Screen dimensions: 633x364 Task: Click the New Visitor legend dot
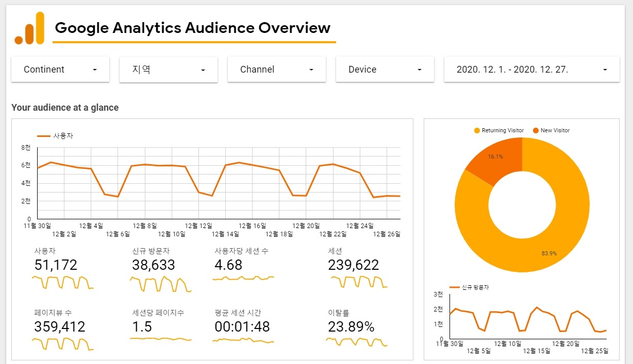click(x=536, y=131)
